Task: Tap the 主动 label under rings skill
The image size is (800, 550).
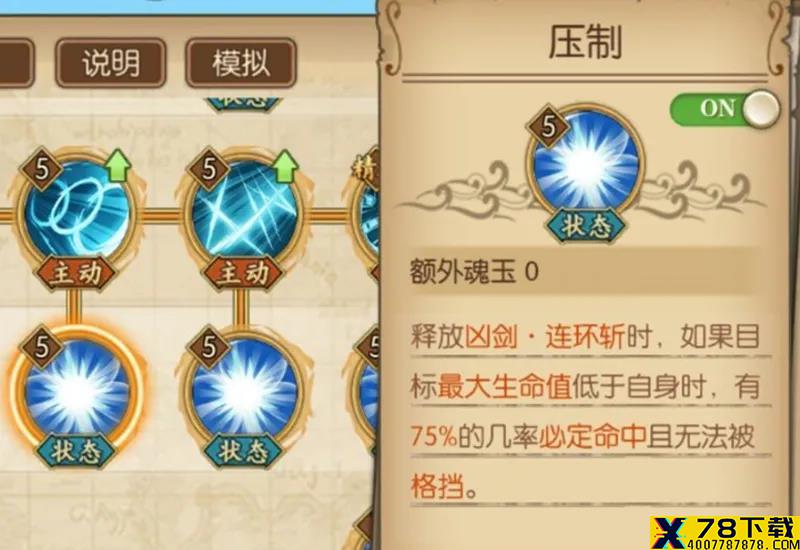Action: (x=78, y=273)
